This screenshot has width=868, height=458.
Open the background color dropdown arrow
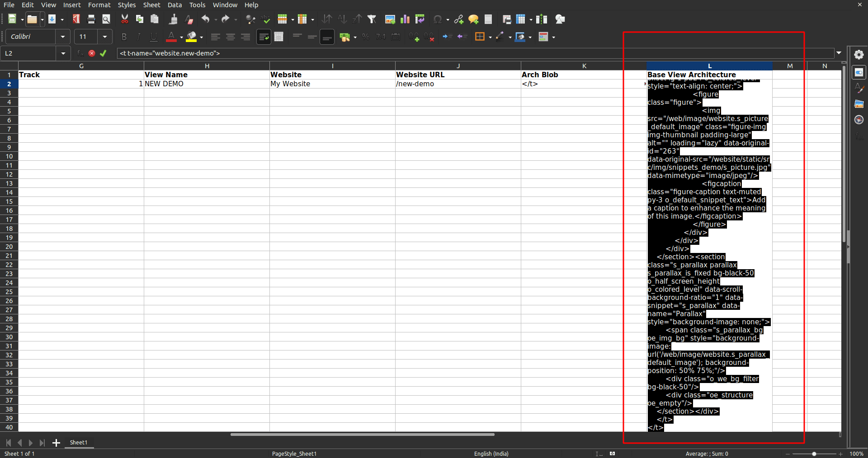click(x=201, y=37)
